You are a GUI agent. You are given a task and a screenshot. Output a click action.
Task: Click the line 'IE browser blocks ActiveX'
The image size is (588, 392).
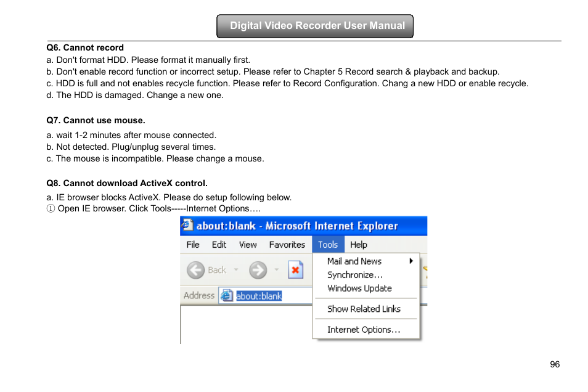point(169,197)
